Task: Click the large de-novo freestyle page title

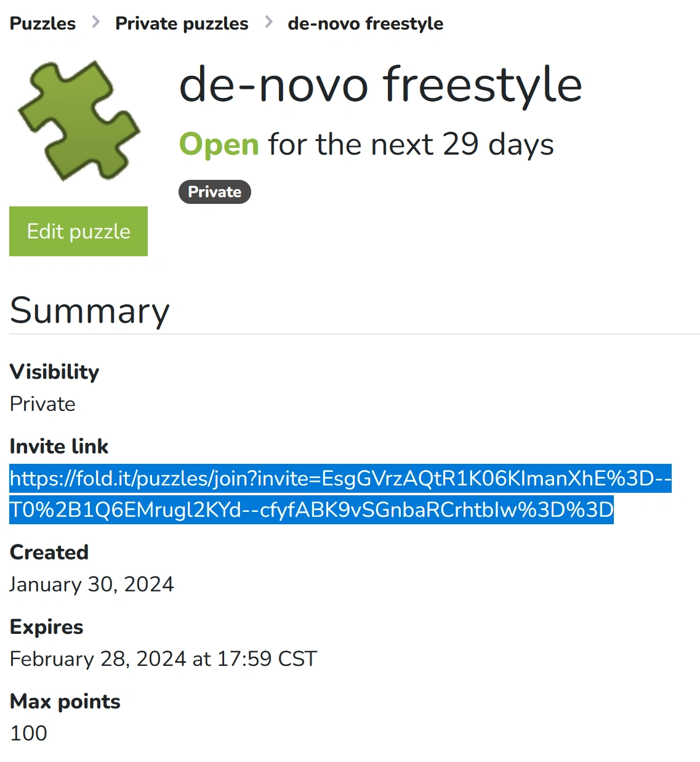Action: [x=380, y=85]
